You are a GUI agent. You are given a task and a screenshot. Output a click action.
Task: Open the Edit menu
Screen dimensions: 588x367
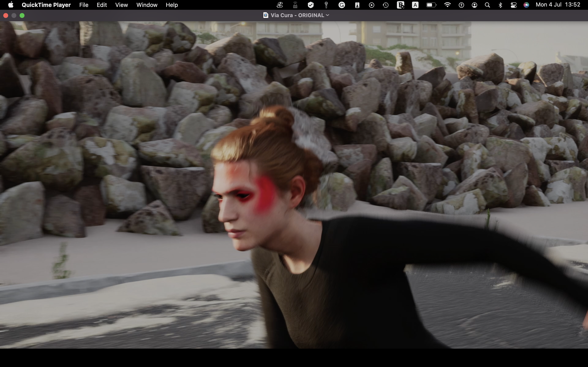point(101,5)
